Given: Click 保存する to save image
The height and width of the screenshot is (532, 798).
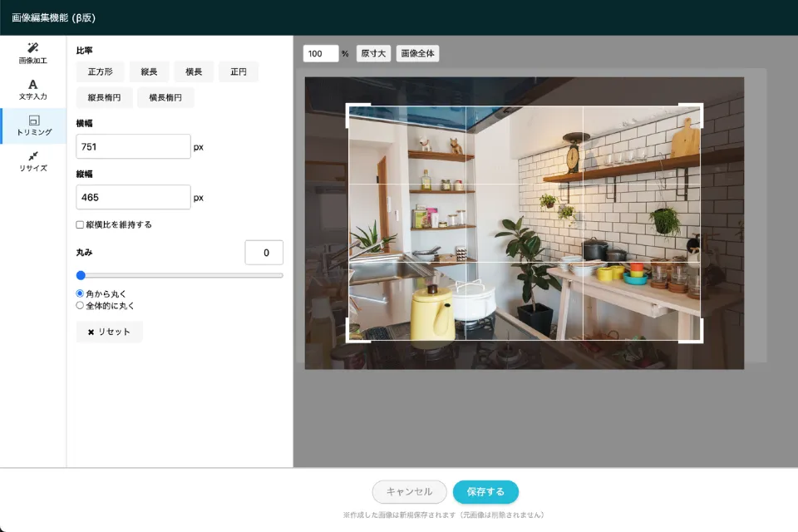Looking at the screenshot, I should click(x=485, y=492).
